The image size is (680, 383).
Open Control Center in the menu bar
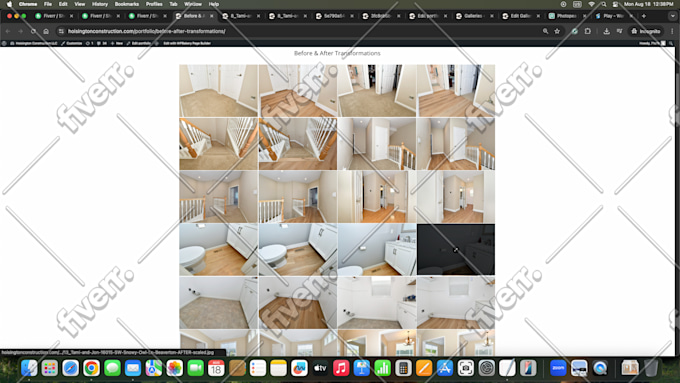point(615,4)
